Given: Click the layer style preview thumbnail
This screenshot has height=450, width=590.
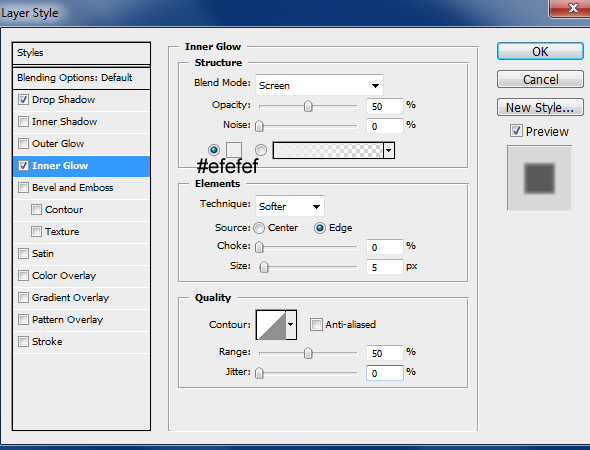Looking at the screenshot, I should pyautogui.click(x=539, y=178).
